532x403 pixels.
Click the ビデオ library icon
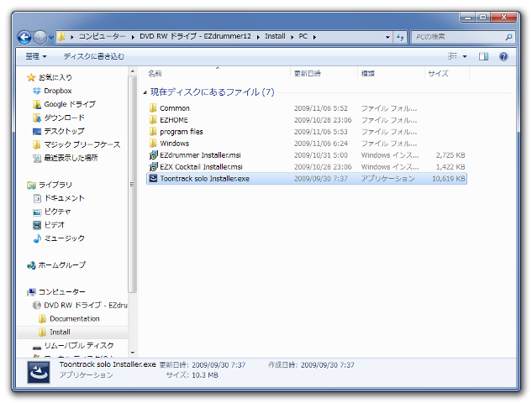click(37, 225)
